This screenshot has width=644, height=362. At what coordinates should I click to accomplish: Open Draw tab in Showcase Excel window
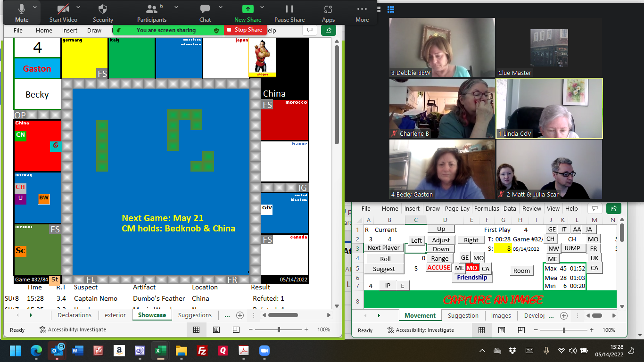pos(94,30)
